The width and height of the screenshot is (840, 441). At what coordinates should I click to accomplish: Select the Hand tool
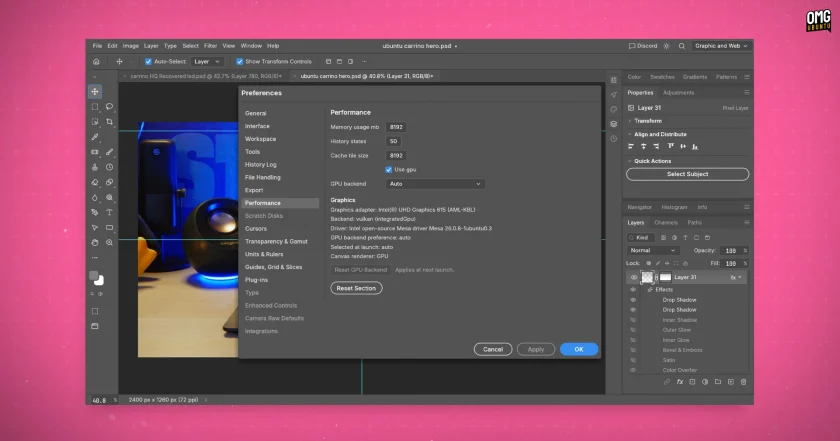click(x=95, y=242)
